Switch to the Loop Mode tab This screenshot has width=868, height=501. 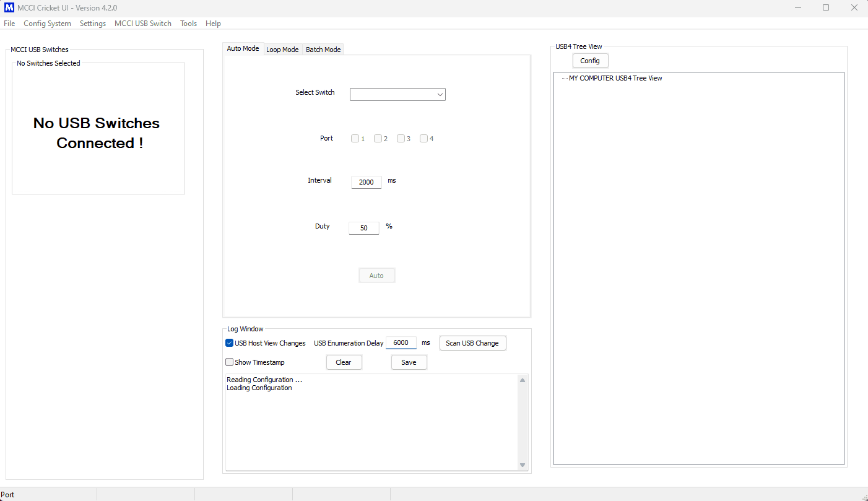[x=282, y=50]
